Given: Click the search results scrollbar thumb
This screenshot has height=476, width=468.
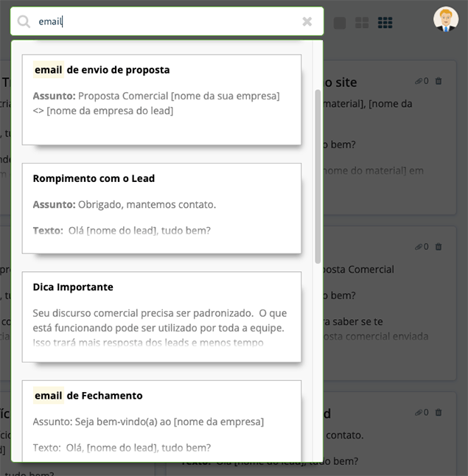Looking at the screenshot, I should tap(318, 177).
